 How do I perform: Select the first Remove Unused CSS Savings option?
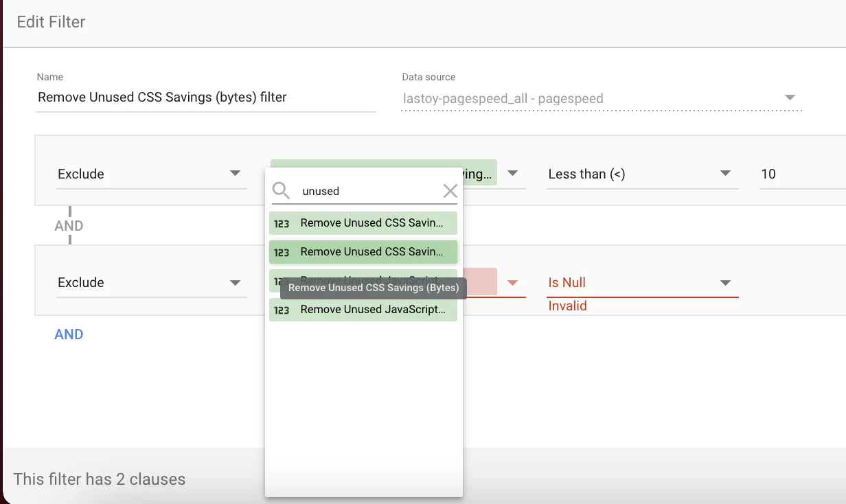363,223
